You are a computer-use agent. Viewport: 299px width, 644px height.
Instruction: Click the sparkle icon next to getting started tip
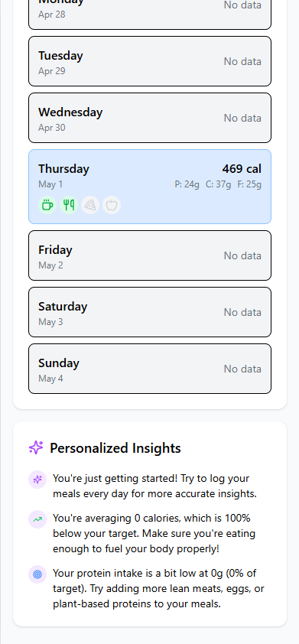pyautogui.click(x=37, y=480)
